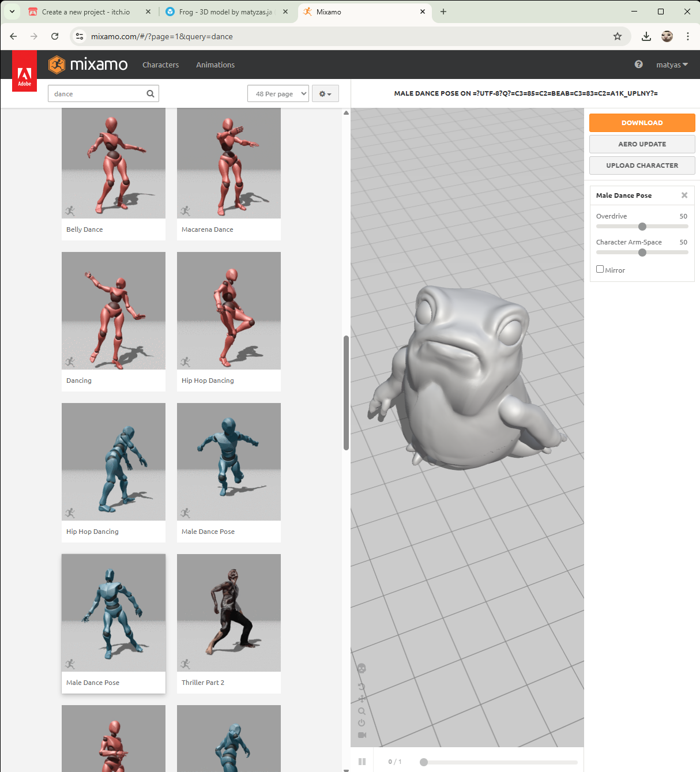Close the Male Dance Pose panel
This screenshot has height=772, width=700.
(x=684, y=195)
